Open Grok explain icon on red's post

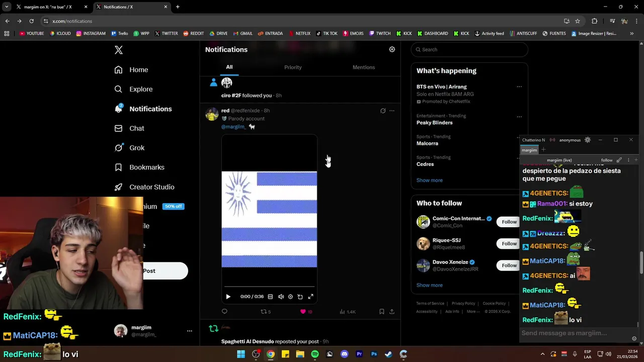point(383,111)
